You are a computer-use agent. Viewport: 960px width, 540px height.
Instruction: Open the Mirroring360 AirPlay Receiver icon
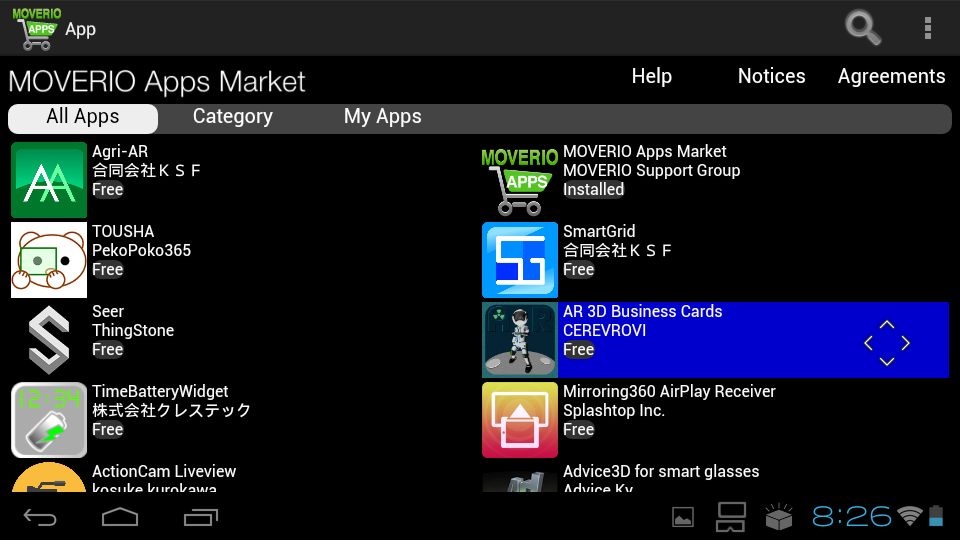click(x=520, y=420)
